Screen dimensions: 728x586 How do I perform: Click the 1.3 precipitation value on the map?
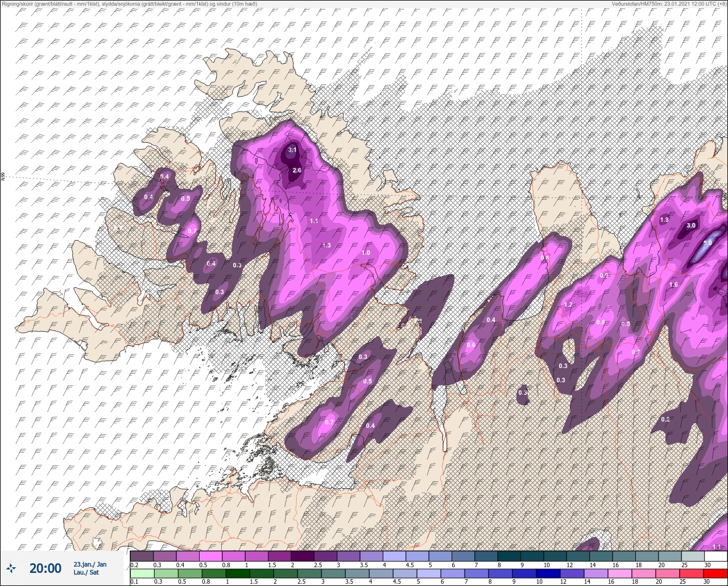point(326,245)
